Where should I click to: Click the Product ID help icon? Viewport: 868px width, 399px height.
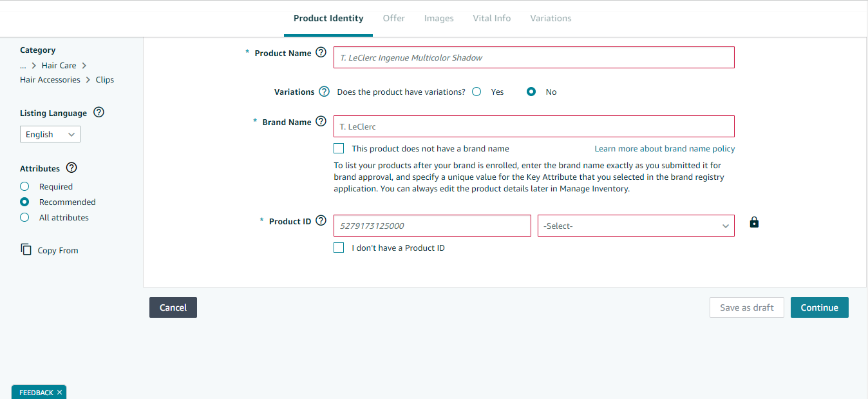tap(321, 220)
